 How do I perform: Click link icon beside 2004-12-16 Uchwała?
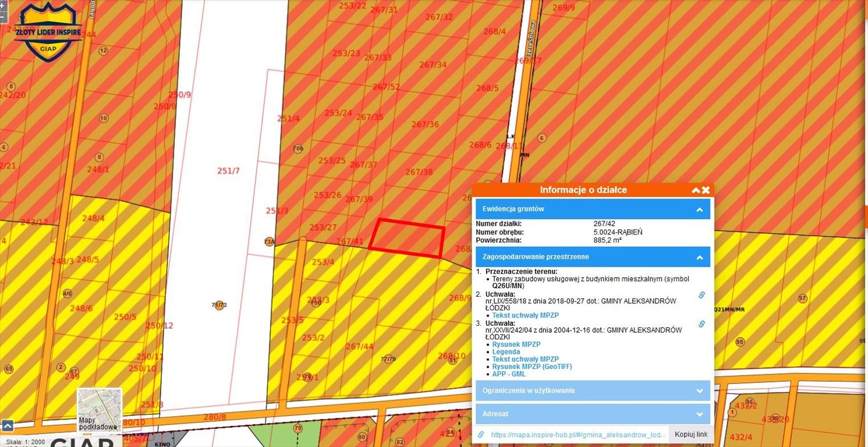coord(702,324)
